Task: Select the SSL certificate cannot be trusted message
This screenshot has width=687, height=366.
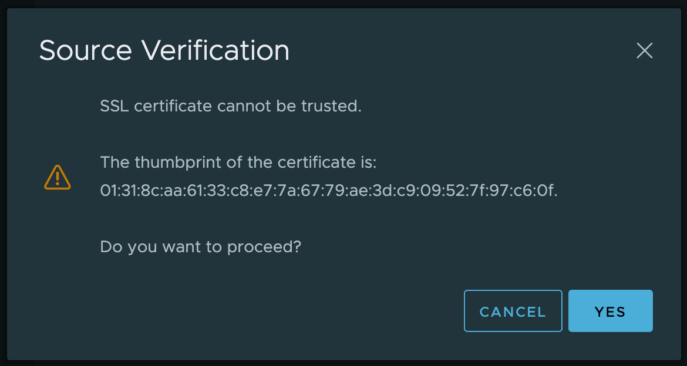Action: 231,106
